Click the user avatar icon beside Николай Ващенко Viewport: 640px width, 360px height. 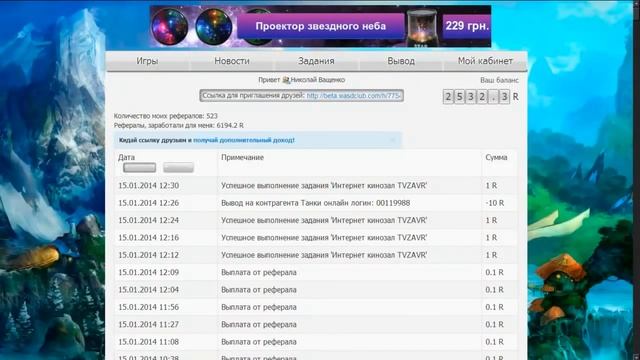tap(286, 80)
